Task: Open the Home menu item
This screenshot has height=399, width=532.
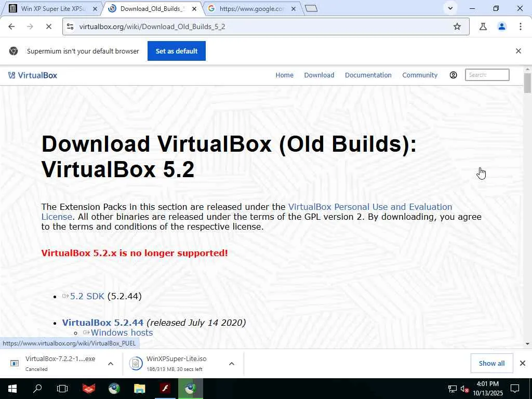Action: coord(284,75)
